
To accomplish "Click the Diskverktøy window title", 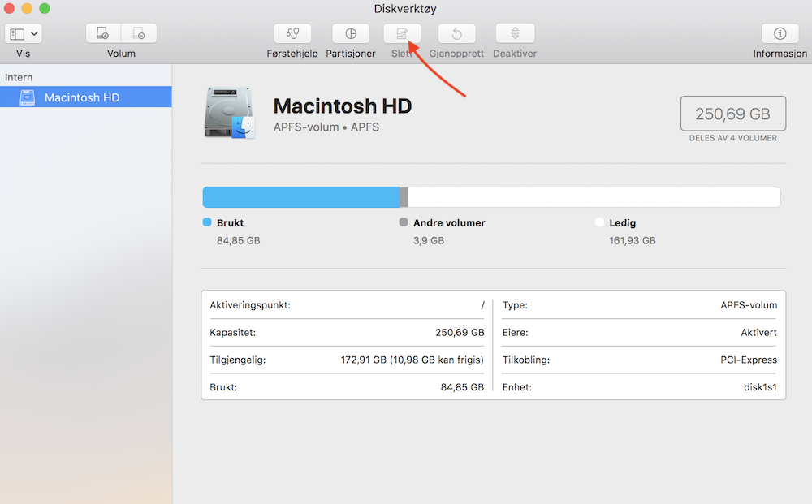I will pyautogui.click(x=405, y=9).
